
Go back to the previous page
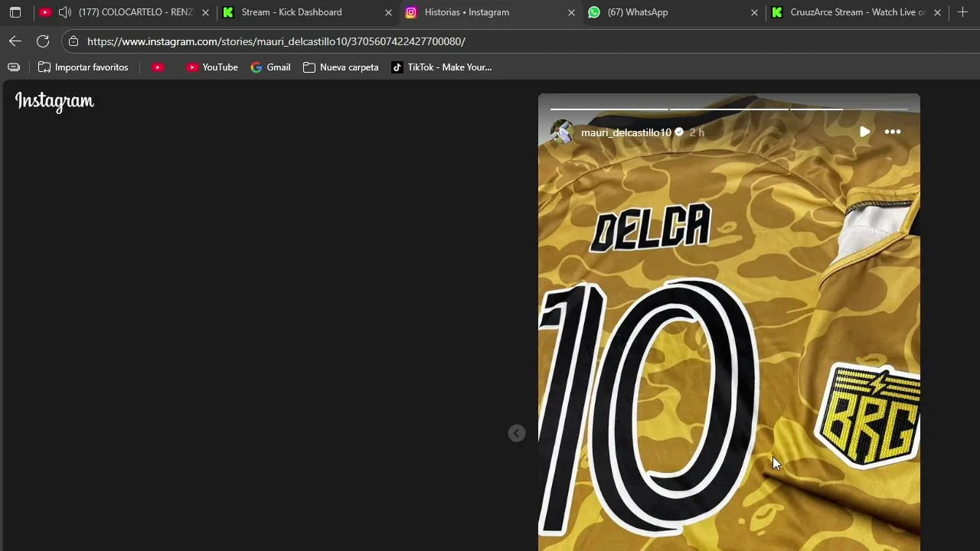tap(15, 41)
